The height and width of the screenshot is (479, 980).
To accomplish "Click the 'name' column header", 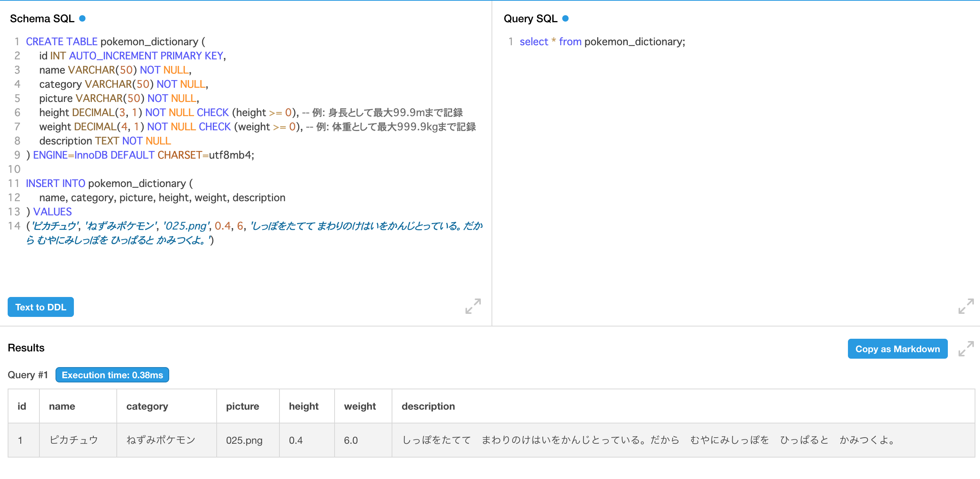I will pos(78,406).
